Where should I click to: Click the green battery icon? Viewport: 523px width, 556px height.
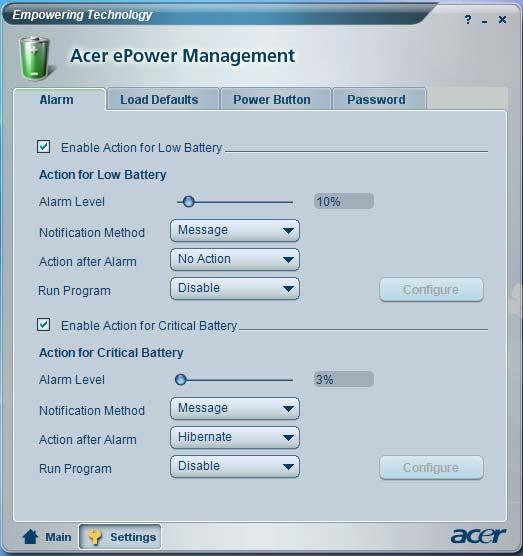tap(34, 59)
